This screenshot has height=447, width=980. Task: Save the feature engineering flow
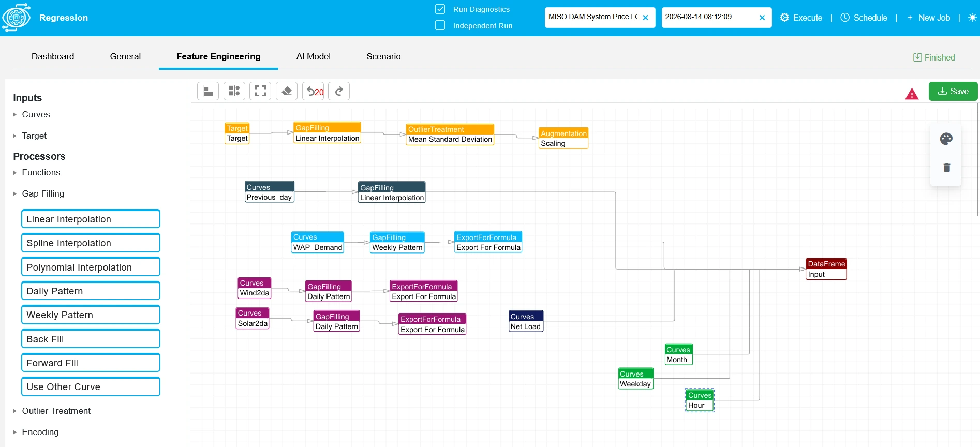point(953,91)
